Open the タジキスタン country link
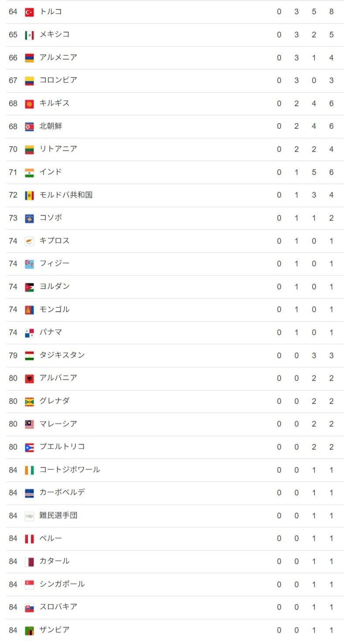 pyautogui.click(x=62, y=355)
